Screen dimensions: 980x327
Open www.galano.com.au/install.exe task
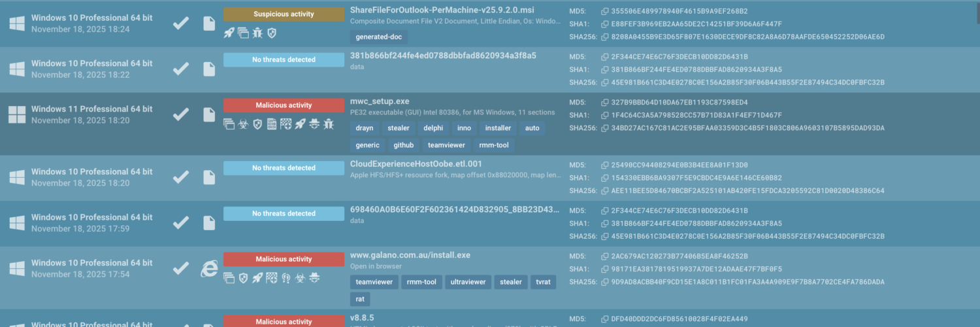[410, 255]
